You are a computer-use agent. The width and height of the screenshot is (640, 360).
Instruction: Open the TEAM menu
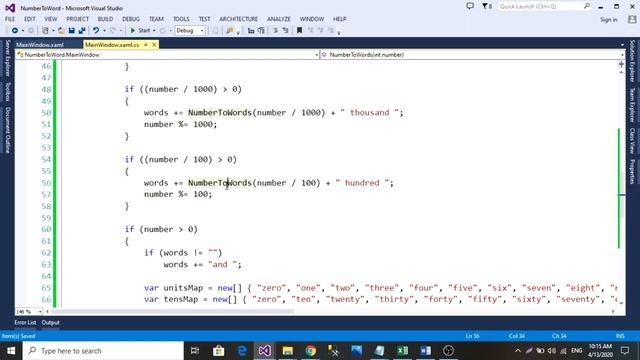pos(156,19)
